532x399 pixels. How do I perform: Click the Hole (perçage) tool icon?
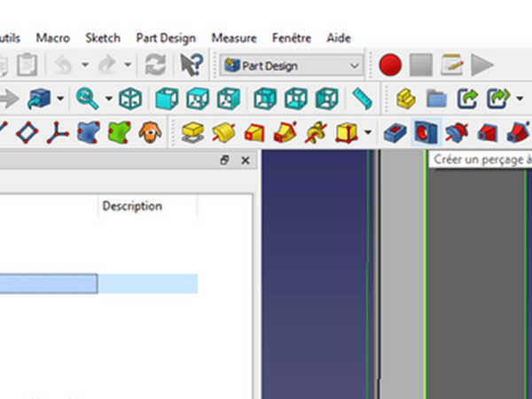(x=426, y=133)
